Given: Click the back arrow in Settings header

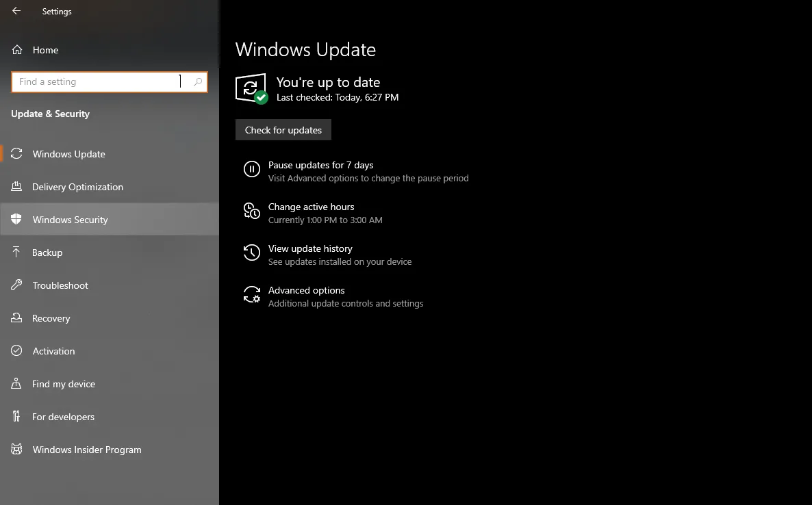Looking at the screenshot, I should tap(16, 11).
